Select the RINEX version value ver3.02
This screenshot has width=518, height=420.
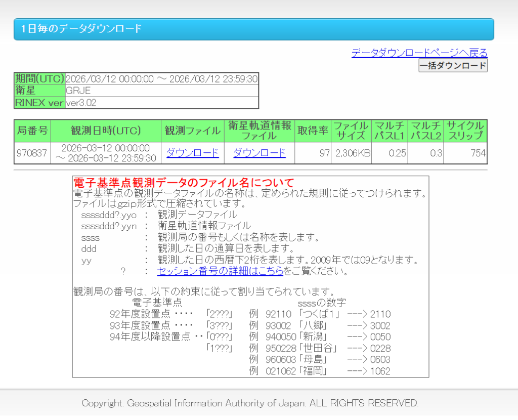81,103
